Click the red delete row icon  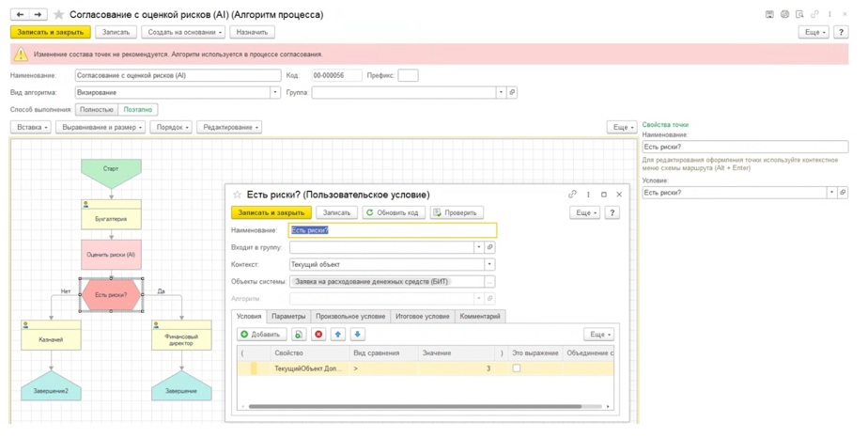coord(318,335)
